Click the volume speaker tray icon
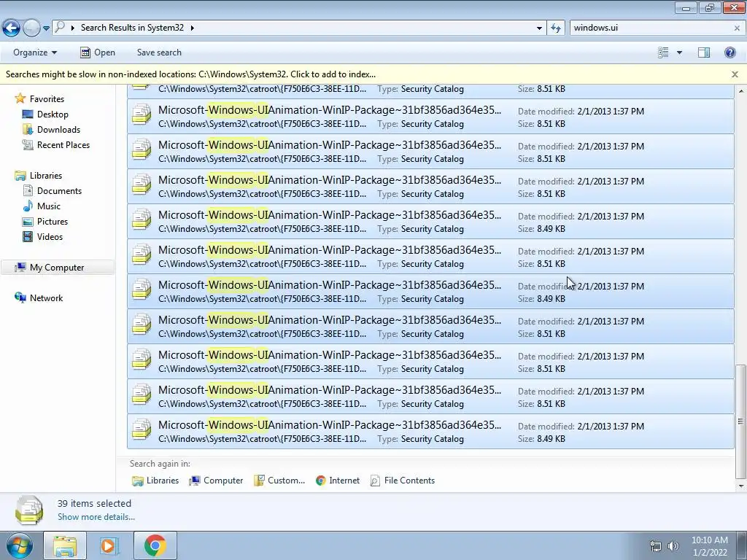747x560 pixels. [x=673, y=546]
